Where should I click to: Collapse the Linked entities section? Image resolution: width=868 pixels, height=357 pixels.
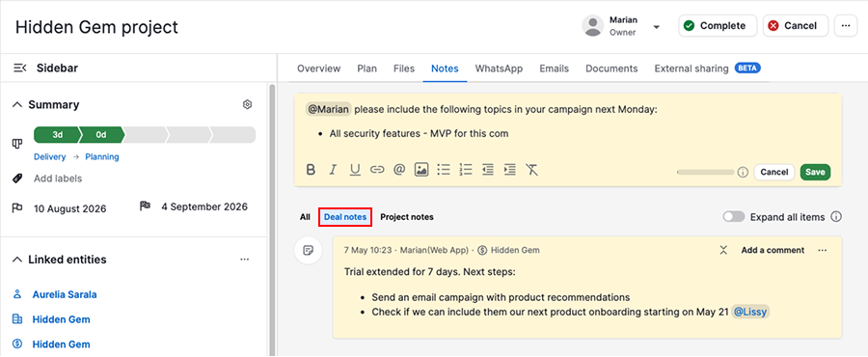coord(17,259)
